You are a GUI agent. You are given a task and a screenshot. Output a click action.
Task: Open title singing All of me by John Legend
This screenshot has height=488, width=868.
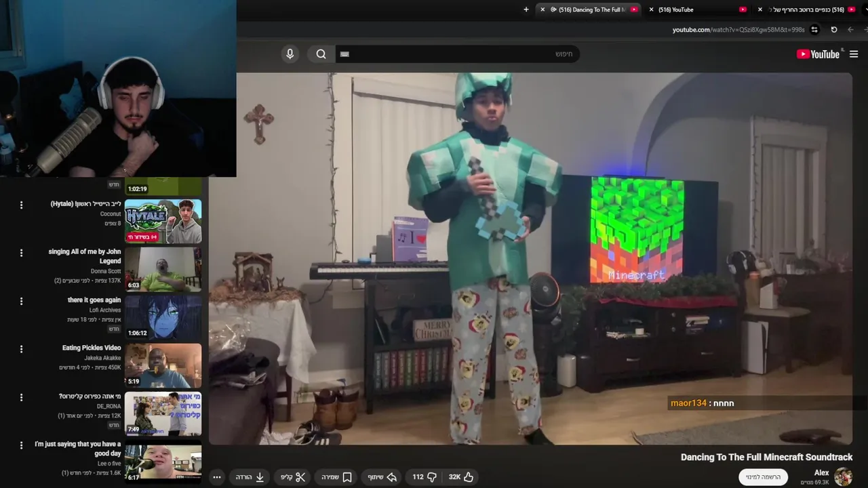(x=85, y=256)
